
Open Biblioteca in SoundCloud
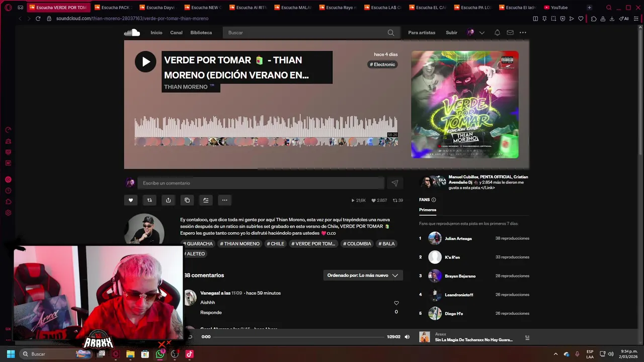201,33
